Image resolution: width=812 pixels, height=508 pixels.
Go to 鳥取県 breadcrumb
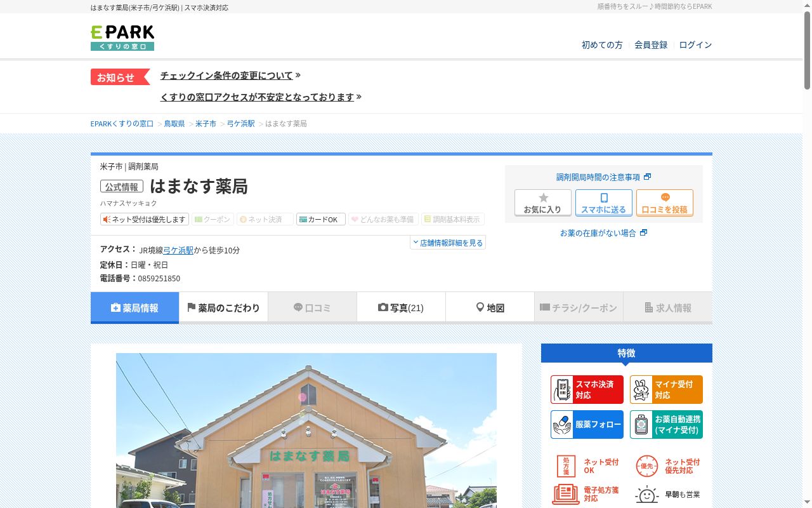[x=174, y=124]
